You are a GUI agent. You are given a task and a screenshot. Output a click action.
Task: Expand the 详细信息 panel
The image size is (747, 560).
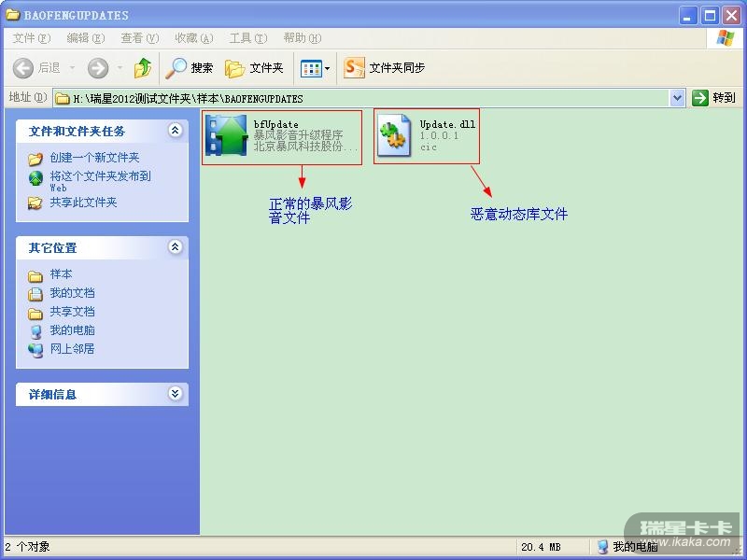[176, 393]
